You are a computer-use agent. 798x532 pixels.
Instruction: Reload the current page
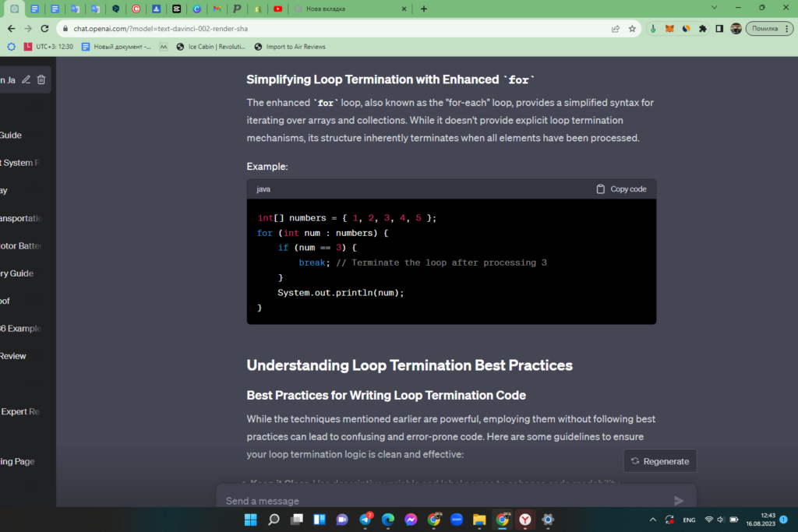pos(44,29)
